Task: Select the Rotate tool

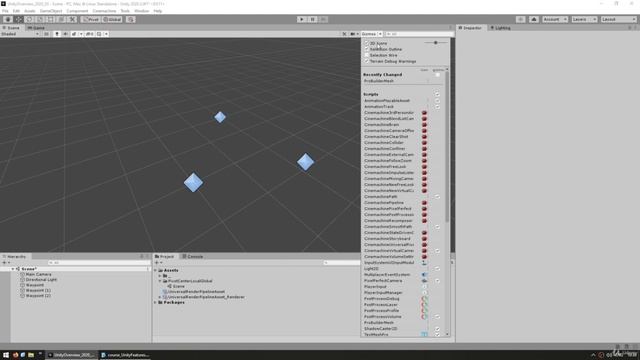Action: click(29, 19)
